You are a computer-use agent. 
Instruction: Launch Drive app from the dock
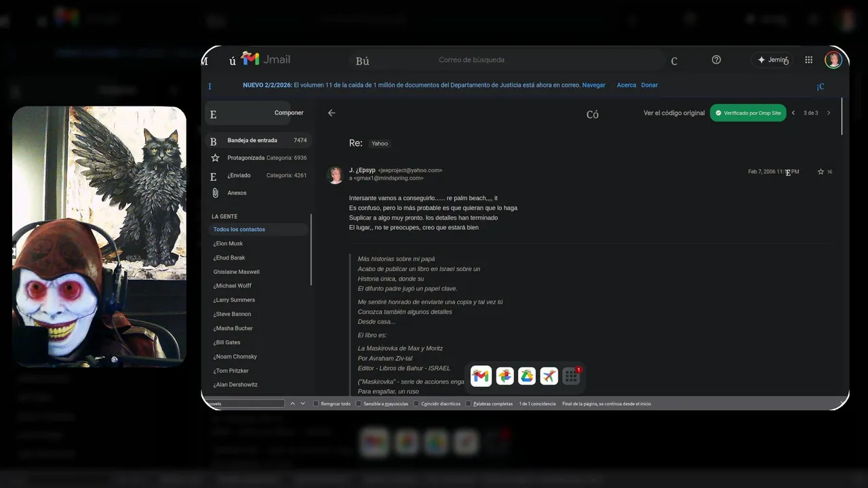click(527, 375)
